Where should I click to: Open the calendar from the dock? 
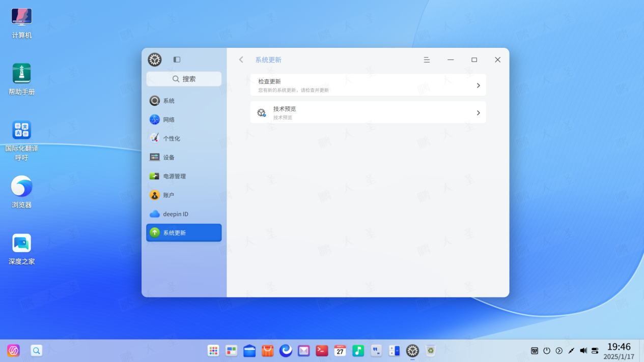tap(340, 350)
